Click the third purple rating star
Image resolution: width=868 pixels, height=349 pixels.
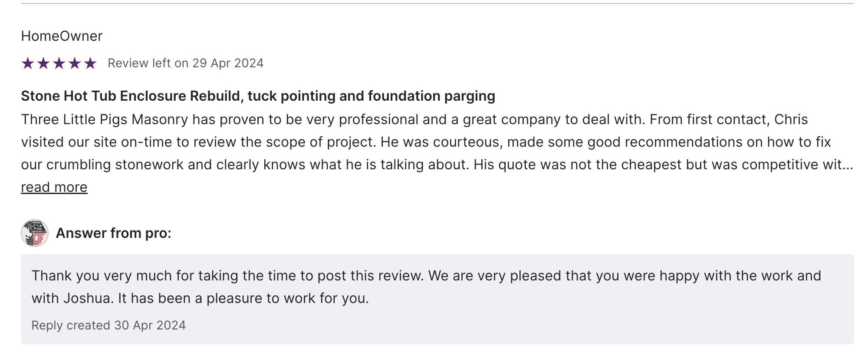59,63
